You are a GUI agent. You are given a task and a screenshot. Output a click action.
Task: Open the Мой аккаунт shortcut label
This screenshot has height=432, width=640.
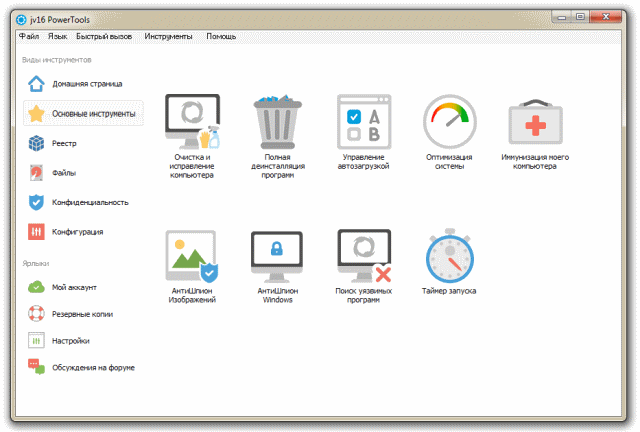[x=74, y=287]
